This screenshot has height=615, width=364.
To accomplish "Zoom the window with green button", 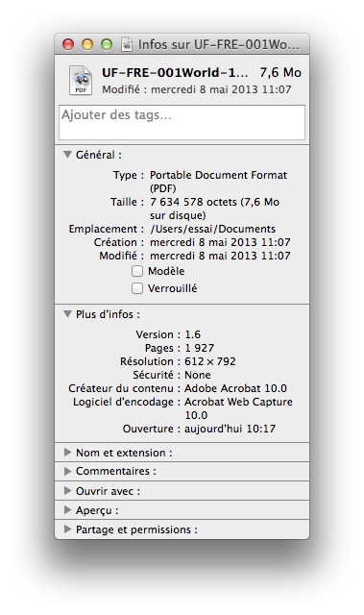I will pos(107,44).
